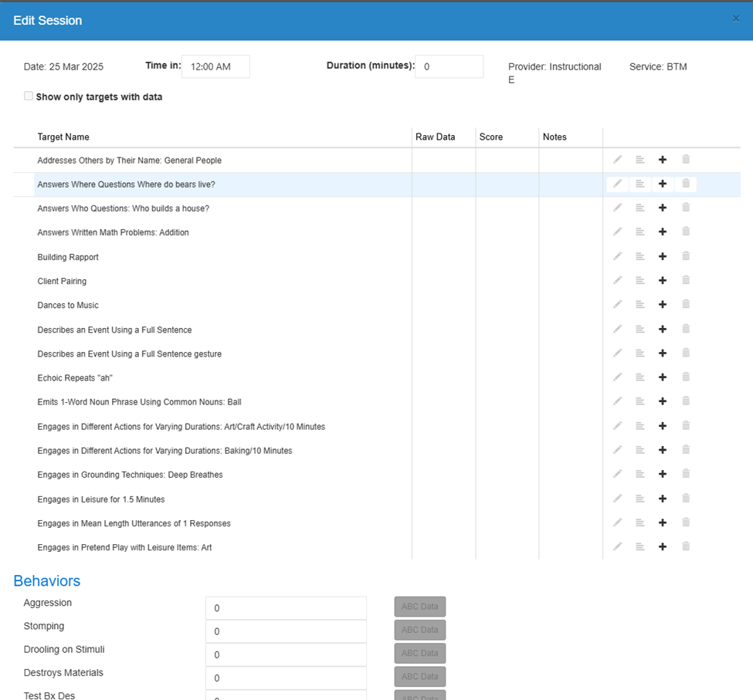Click plus icon for Building Rapport row
Viewport: 753px width, 700px height.
coord(663,257)
